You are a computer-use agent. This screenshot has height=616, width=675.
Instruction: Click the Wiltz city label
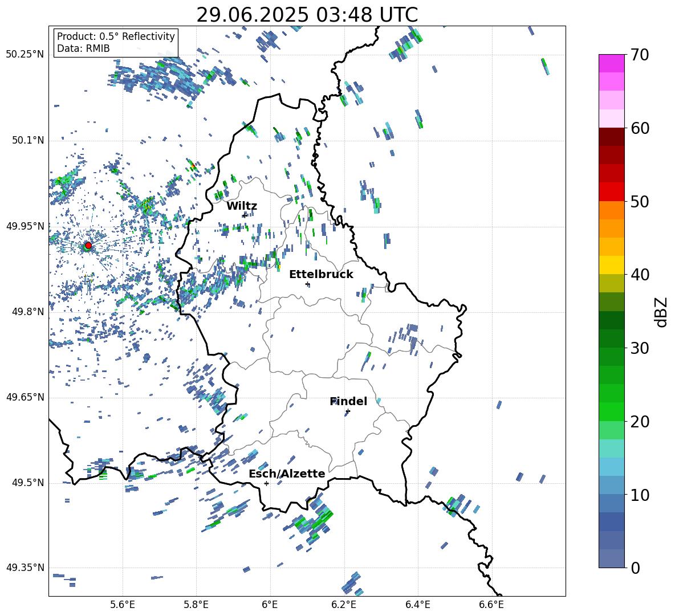tap(242, 206)
